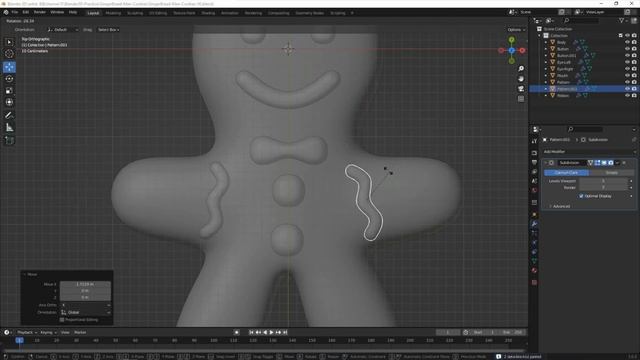This screenshot has width=640, height=360.
Task: Open the Orientation Default dropdown
Action: click(x=62, y=30)
